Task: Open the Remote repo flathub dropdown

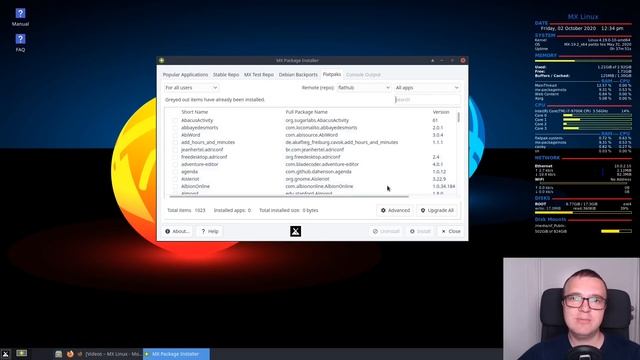Action: point(363,88)
